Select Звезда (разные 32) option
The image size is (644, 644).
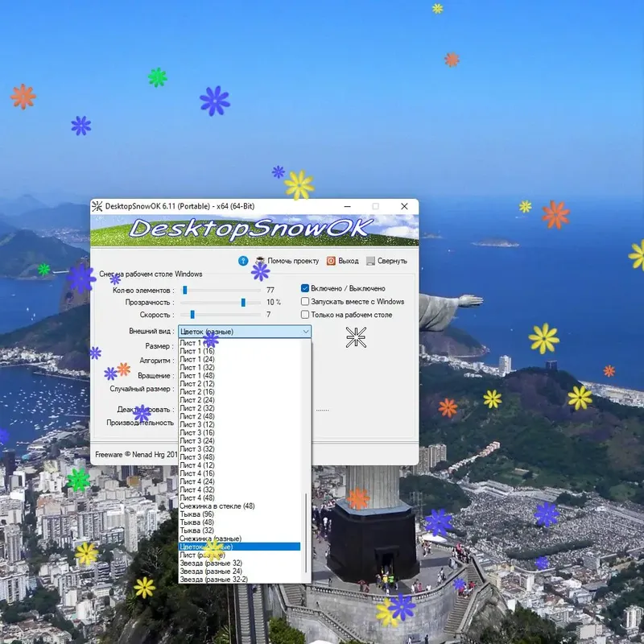239,563
